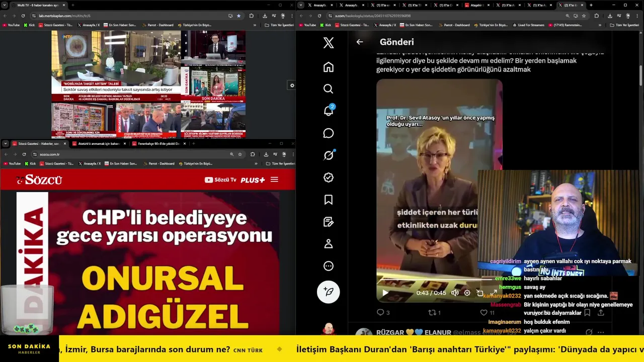Image resolution: width=644 pixels, height=362 pixels.
Task: Switch to Ataşehir tab in X window
Action: click(x=476, y=5)
